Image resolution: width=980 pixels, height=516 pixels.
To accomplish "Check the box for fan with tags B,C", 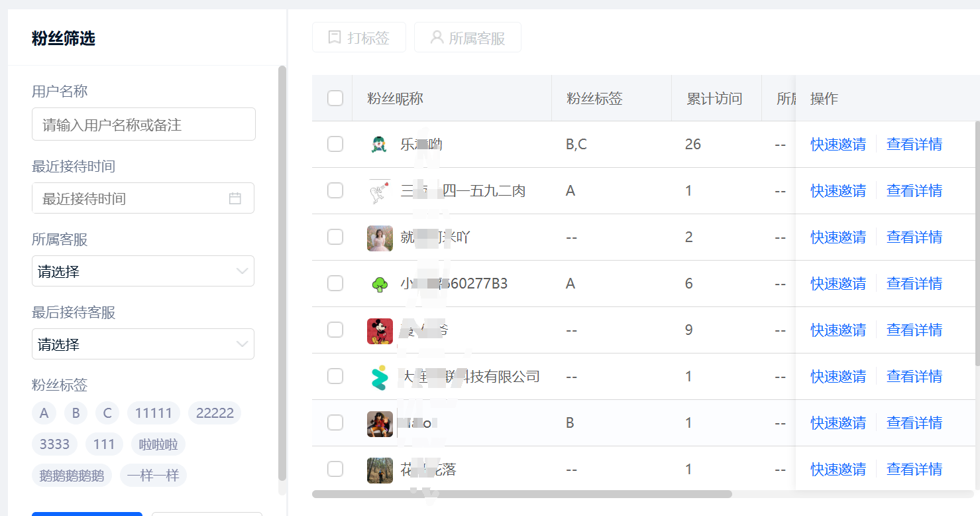I will [335, 144].
